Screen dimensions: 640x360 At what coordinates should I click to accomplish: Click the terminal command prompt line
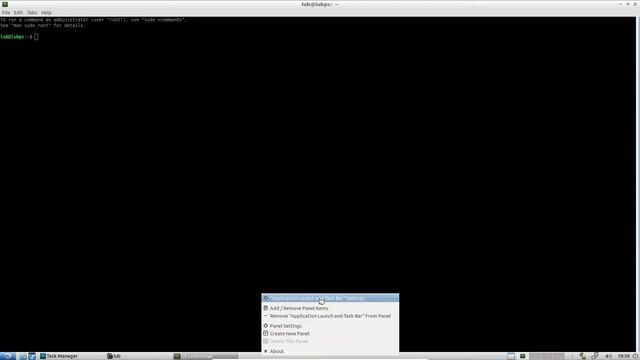tap(20, 37)
